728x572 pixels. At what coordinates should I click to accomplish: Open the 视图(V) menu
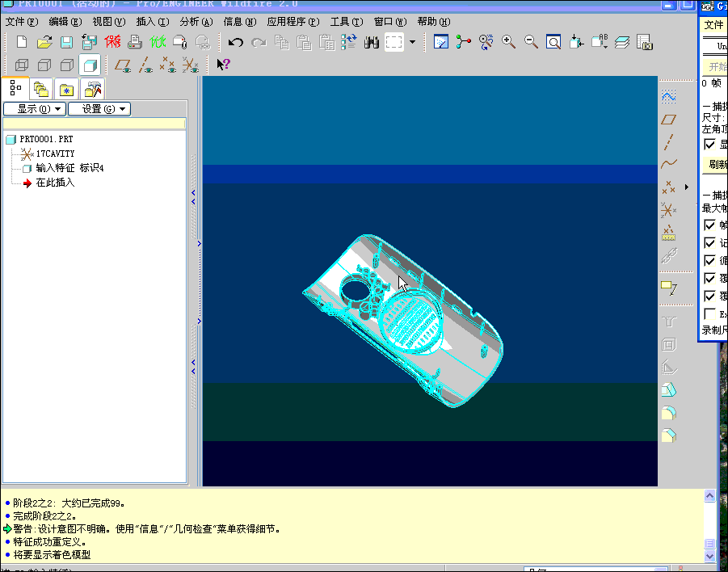pos(109,22)
